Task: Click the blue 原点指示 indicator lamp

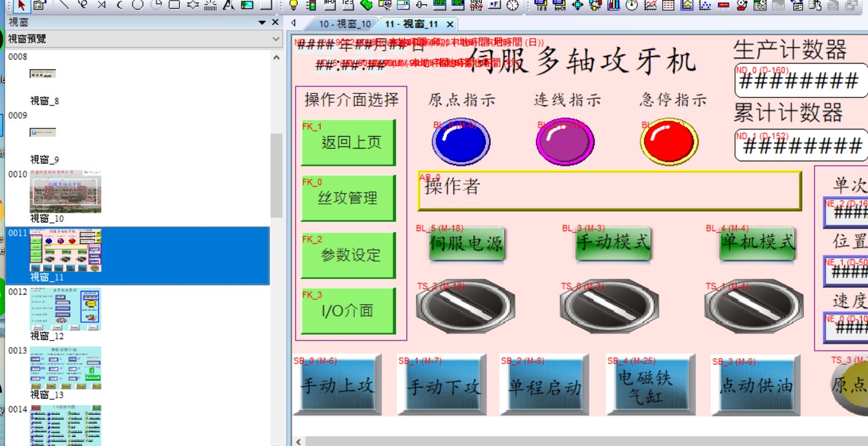Action: [461, 142]
